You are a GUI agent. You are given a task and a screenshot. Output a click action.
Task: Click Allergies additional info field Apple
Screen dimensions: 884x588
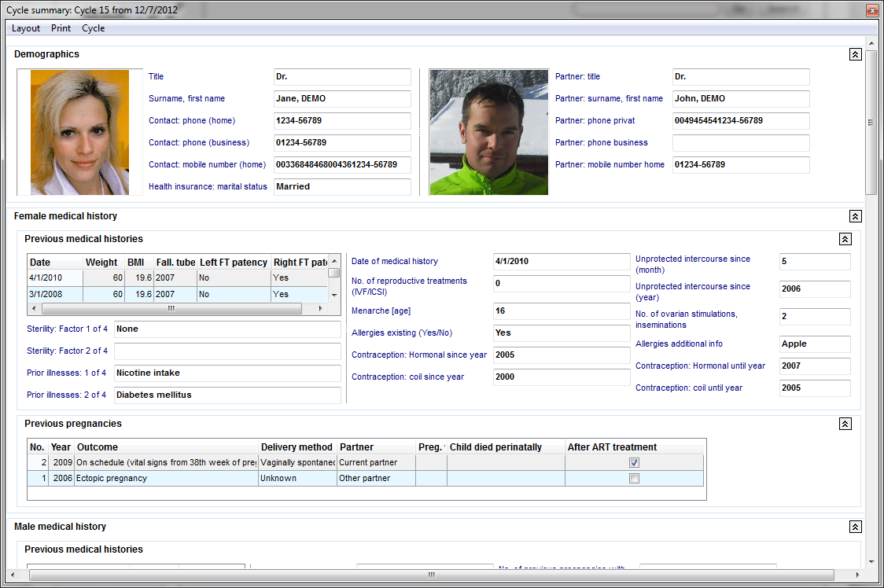(x=815, y=344)
